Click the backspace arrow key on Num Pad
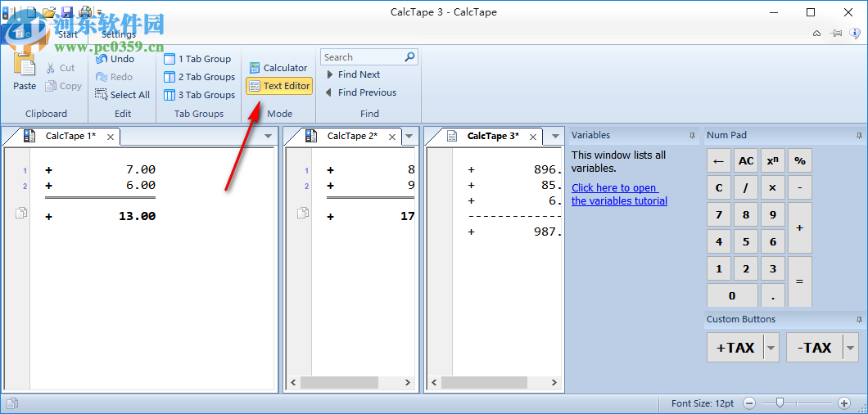The image size is (868, 414). 718,160
